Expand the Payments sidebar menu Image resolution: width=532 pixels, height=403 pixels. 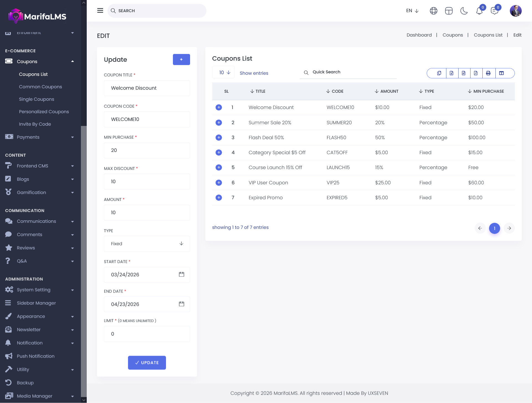pos(40,137)
